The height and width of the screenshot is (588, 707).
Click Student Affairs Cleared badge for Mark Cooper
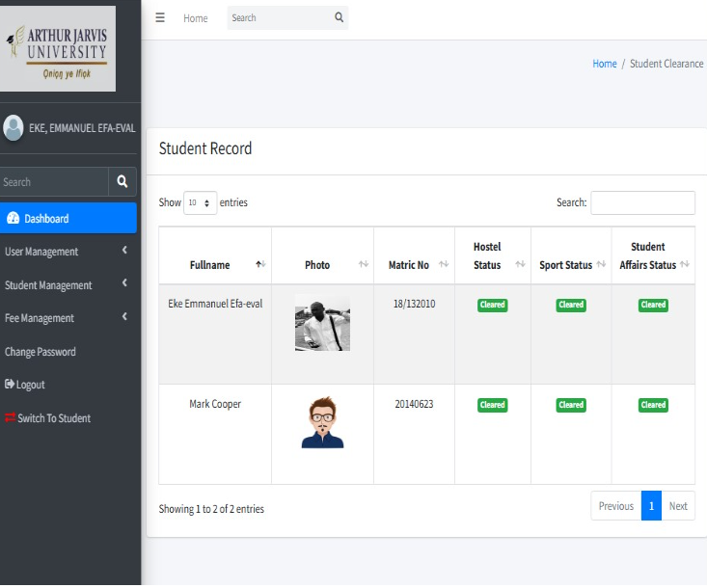click(x=653, y=405)
